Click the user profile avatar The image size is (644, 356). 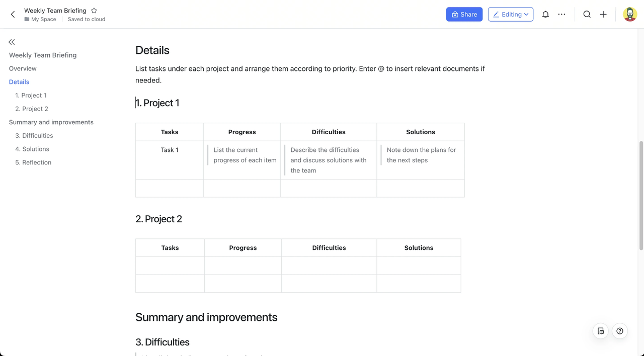(x=630, y=15)
